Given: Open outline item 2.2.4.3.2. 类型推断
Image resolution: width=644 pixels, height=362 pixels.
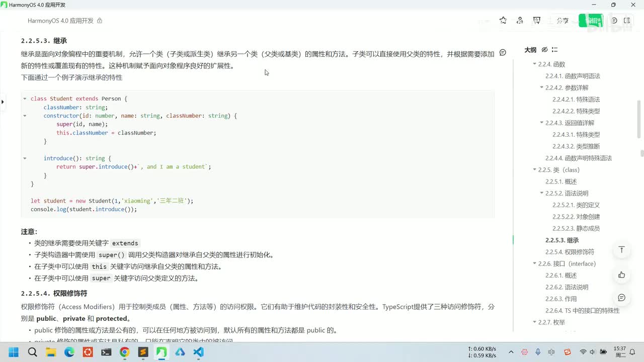Looking at the screenshot, I should click(576, 146).
